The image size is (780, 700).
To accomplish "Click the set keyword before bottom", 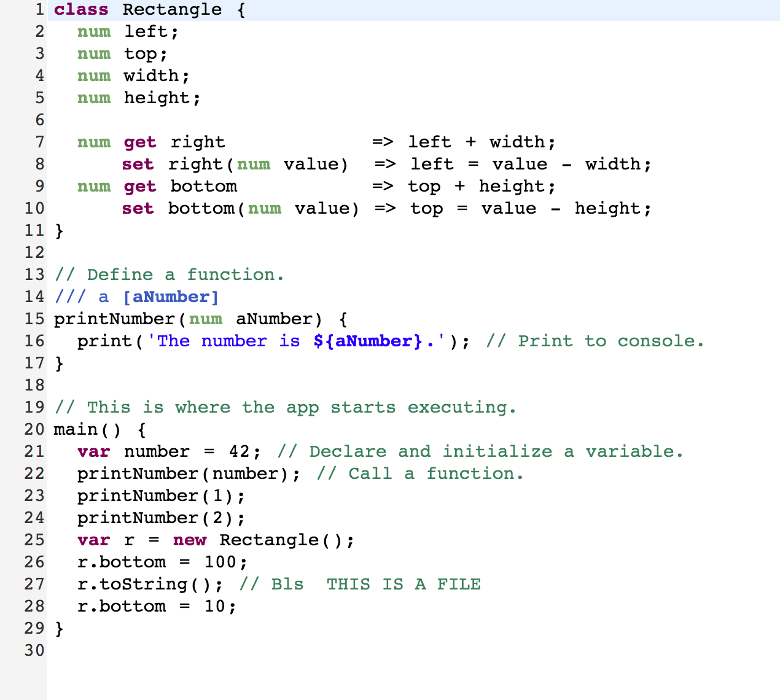I will [x=138, y=209].
